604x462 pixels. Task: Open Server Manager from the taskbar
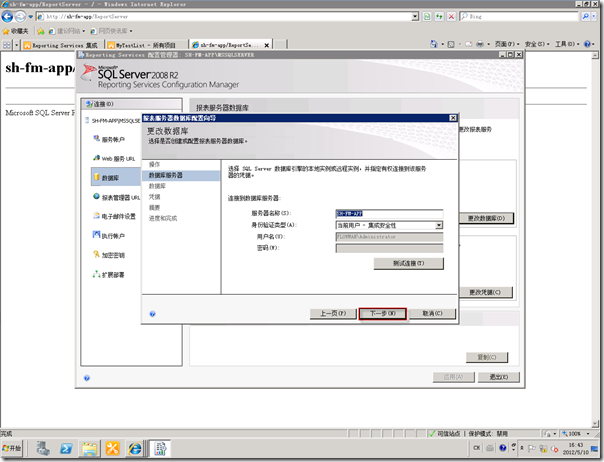coord(43,449)
